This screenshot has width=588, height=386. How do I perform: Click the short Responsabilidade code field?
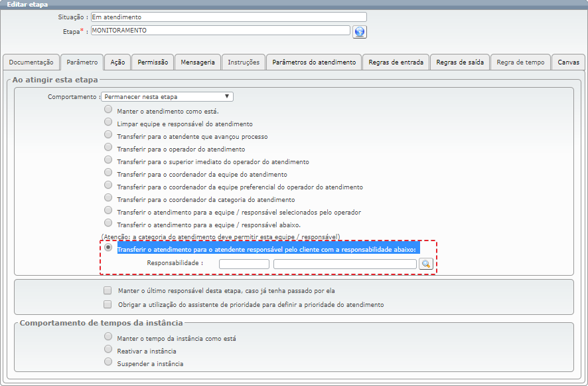click(x=244, y=264)
